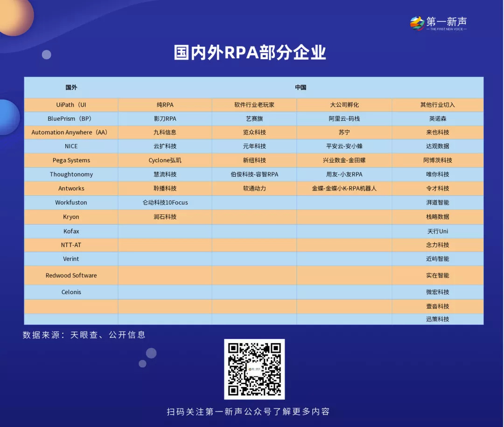The height and width of the screenshot is (427, 504).
Task: Click the Workfuston cell
Action: 71,203
